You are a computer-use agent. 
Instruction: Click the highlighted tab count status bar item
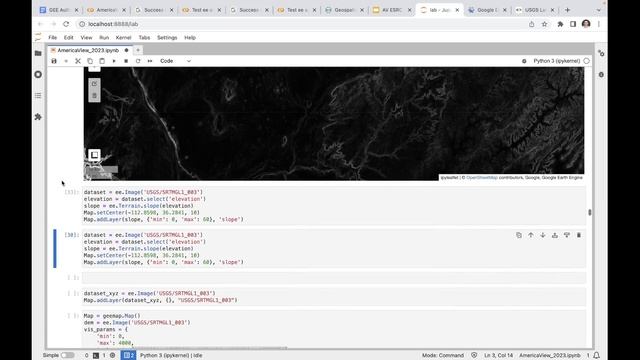[129, 356]
